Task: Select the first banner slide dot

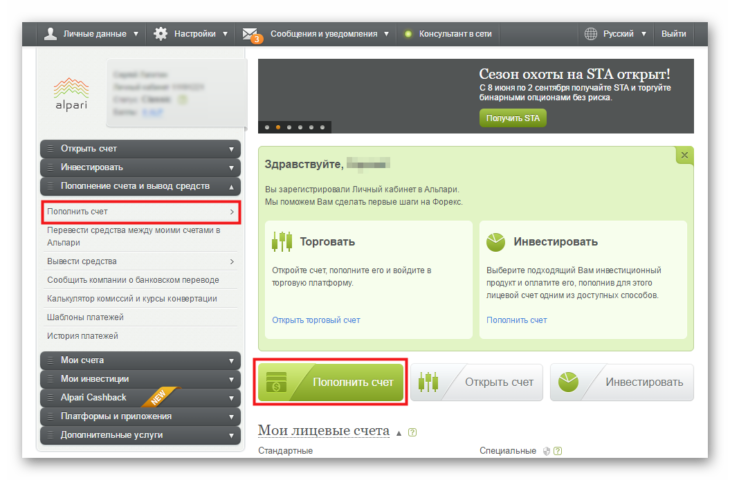Action: 267,127
